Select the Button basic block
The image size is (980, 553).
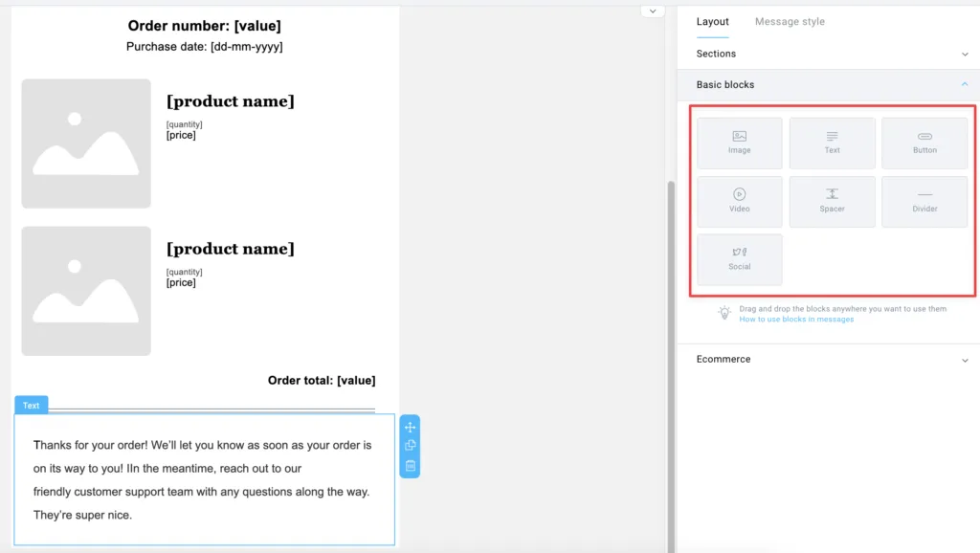point(924,144)
